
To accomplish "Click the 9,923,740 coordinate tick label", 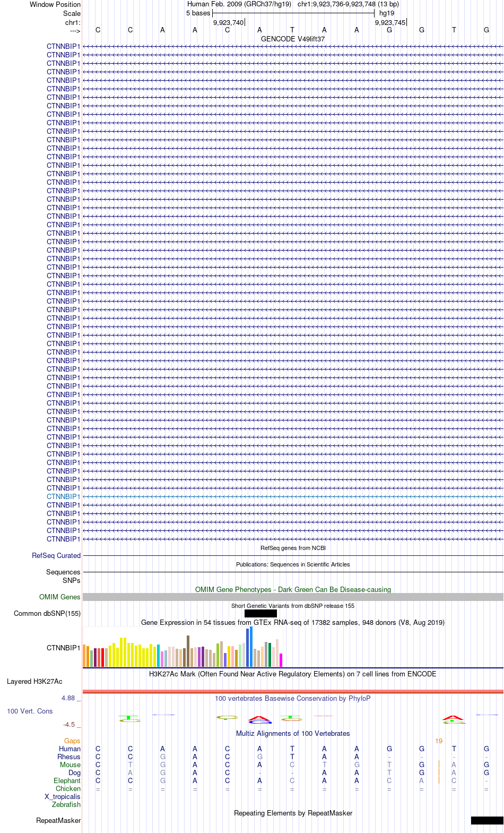I will tap(228, 22).
